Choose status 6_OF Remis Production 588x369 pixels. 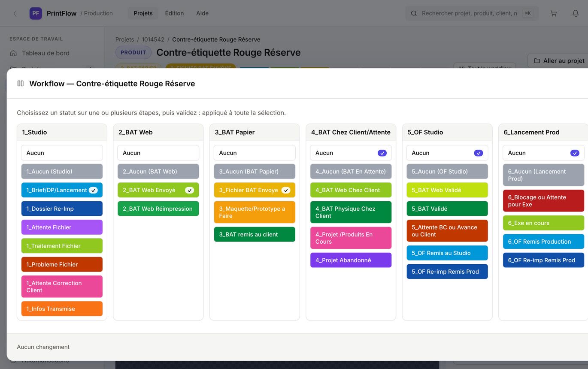(543, 242)
